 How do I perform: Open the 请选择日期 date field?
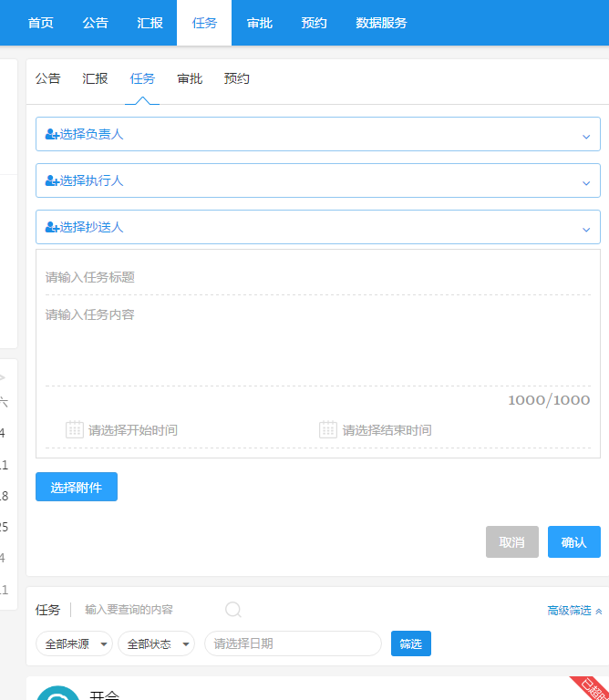pyautogui.click(x=293, y=643)
